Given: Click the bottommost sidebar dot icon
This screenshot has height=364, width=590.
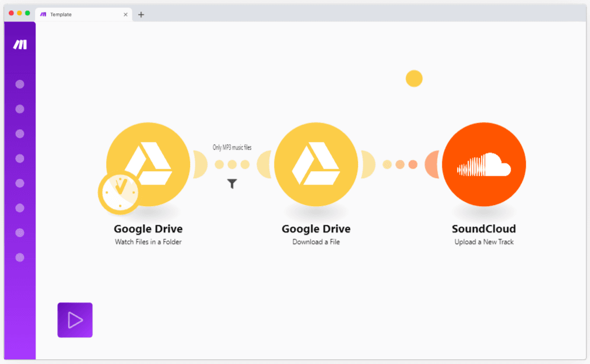Looking at the screenshot, I should 20,257.
